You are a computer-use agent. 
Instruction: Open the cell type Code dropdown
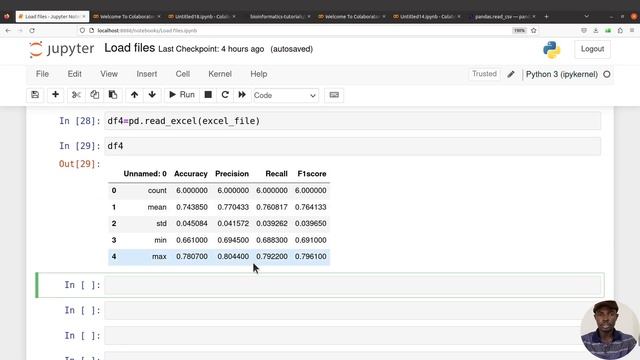pyautogui.click(x=285, y=95)
